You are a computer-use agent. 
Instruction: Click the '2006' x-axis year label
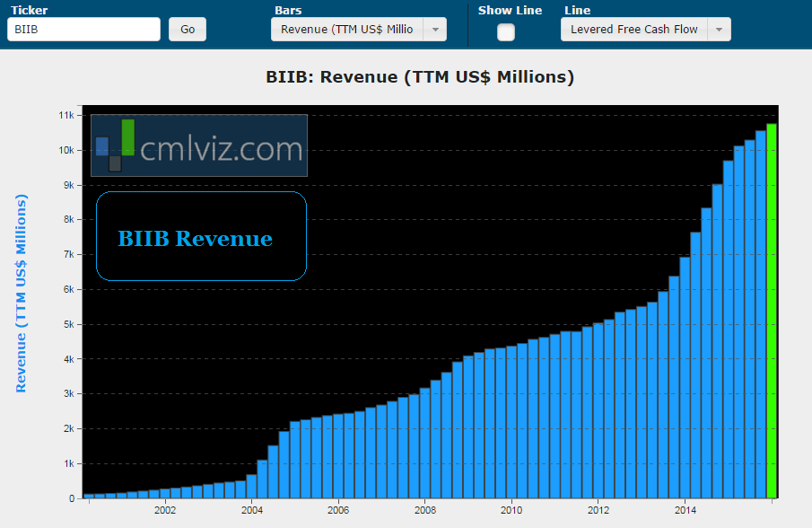tap(338, 510)
